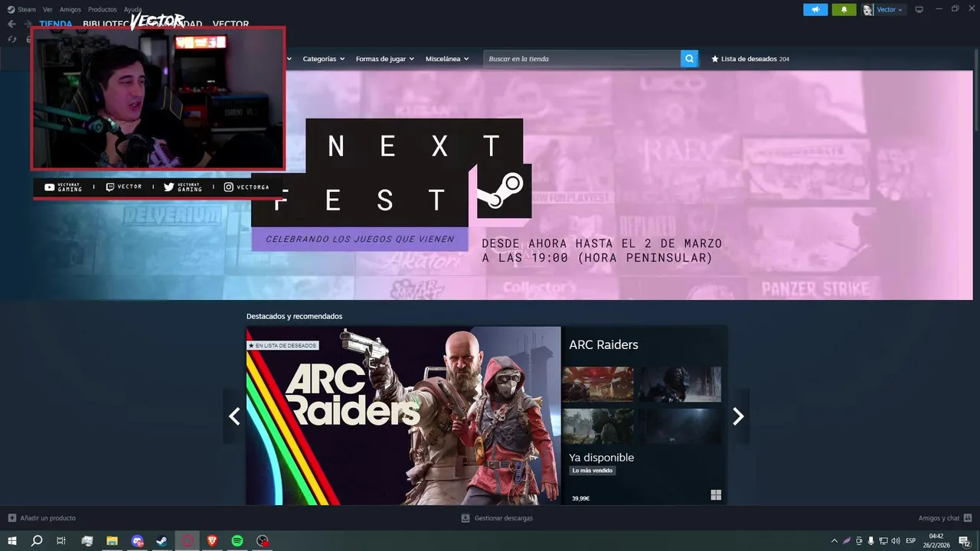
Task: Click the Vector profile avatar picture
Action: pyautogui.click(x=867, y=10)
